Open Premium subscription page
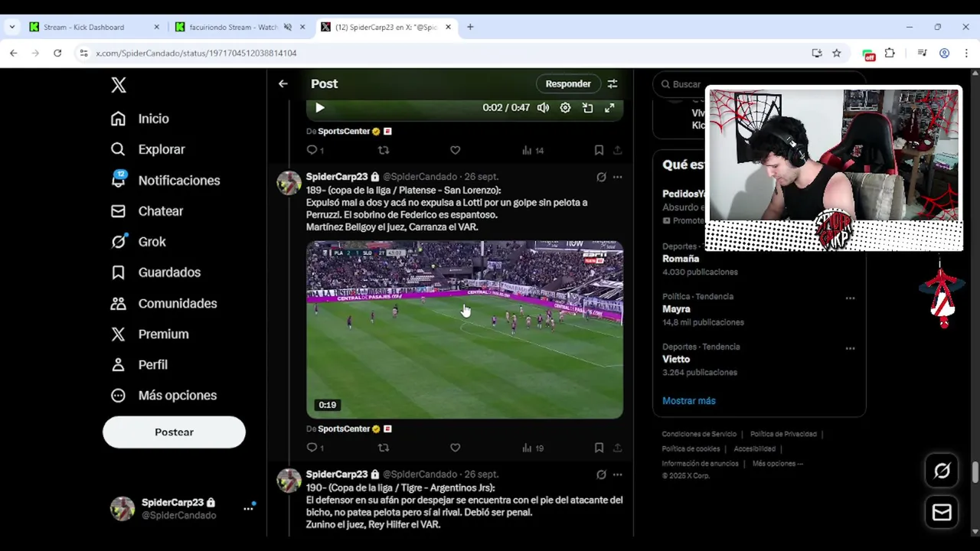This screenshot has width=980, height=551. (150, 334)
